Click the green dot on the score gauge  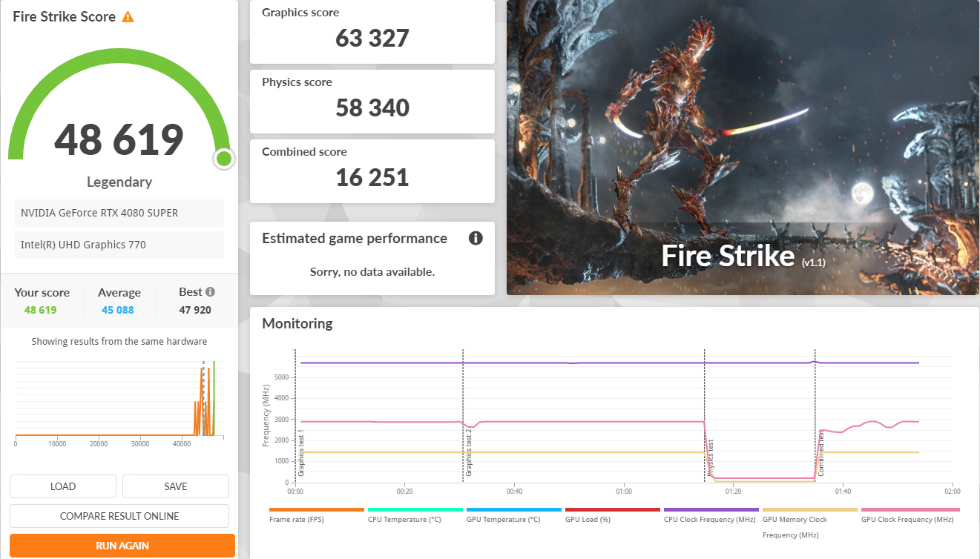click(223, 158)
